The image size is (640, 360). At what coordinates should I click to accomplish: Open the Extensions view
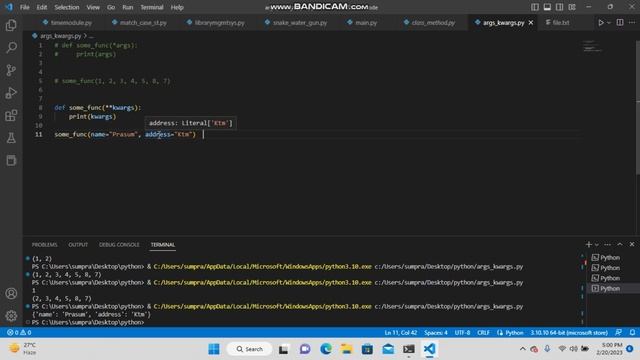(11, 116)
